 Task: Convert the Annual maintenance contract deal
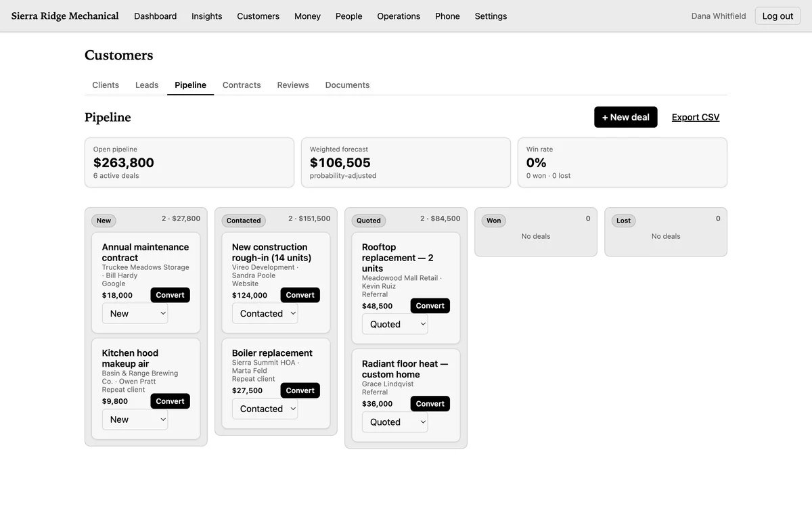pos(170,295)
